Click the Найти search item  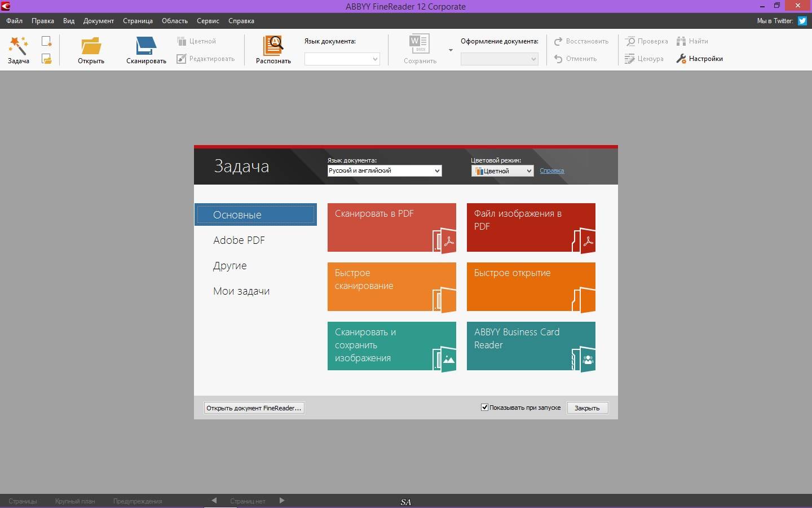coord(692,41)
